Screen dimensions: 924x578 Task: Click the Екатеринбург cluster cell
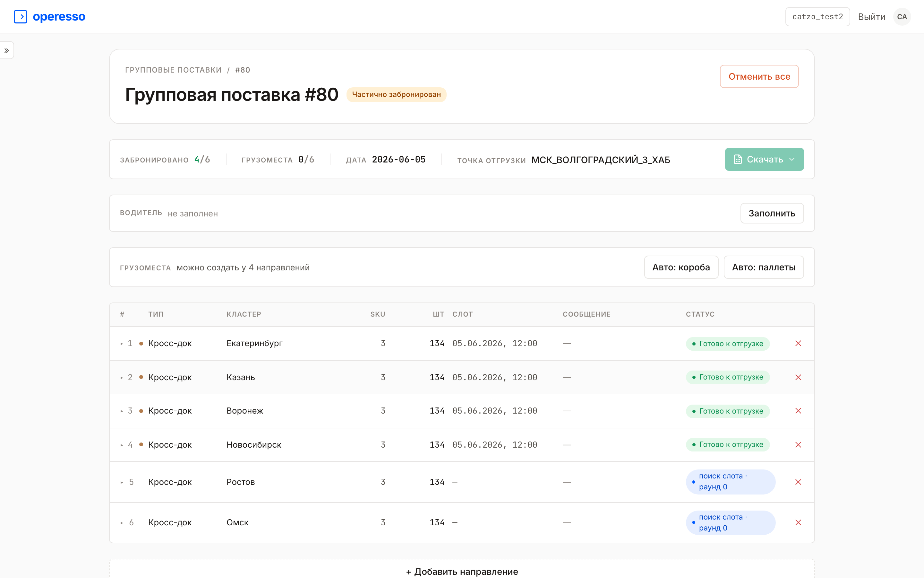click(x=254, y=343)
